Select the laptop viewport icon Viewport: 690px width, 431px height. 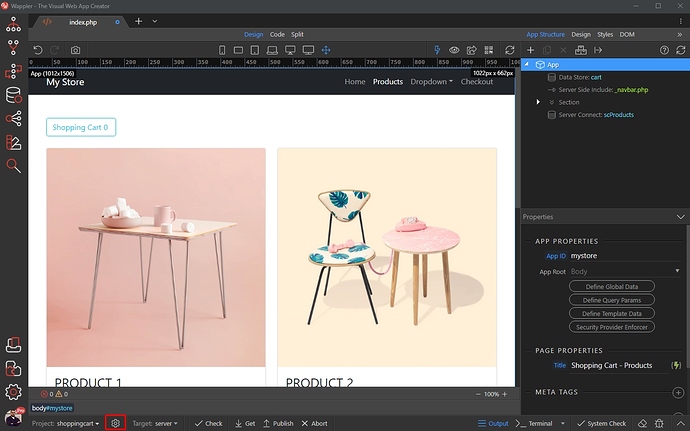point(272,50)
